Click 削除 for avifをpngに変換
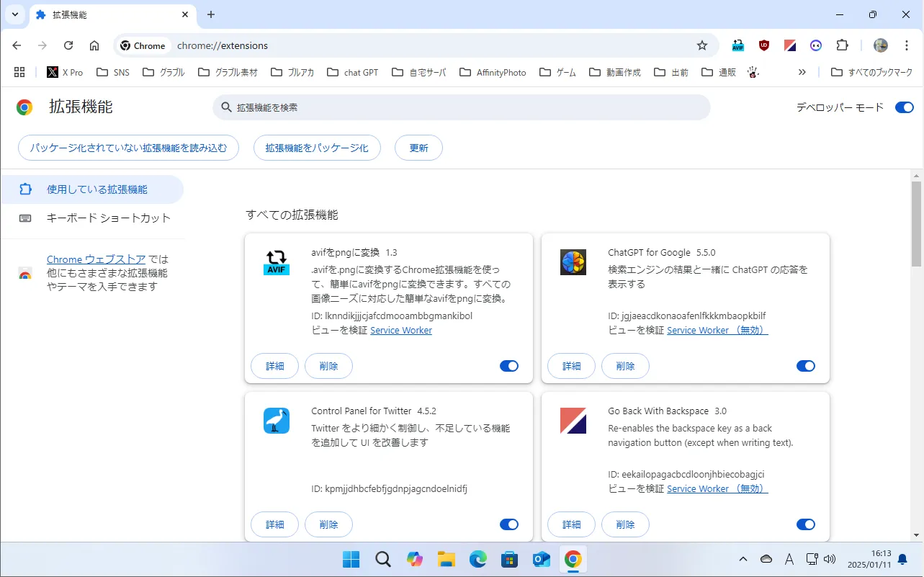This screenshot has width=924, height=577. pos(328,366)
